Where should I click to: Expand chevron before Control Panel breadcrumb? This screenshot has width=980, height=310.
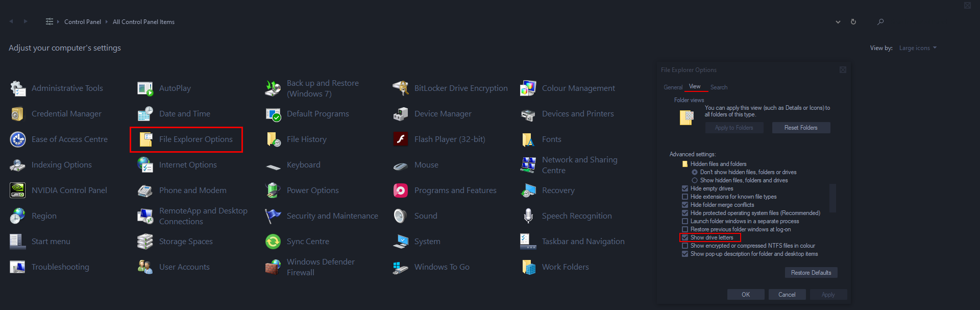(58, 22)
